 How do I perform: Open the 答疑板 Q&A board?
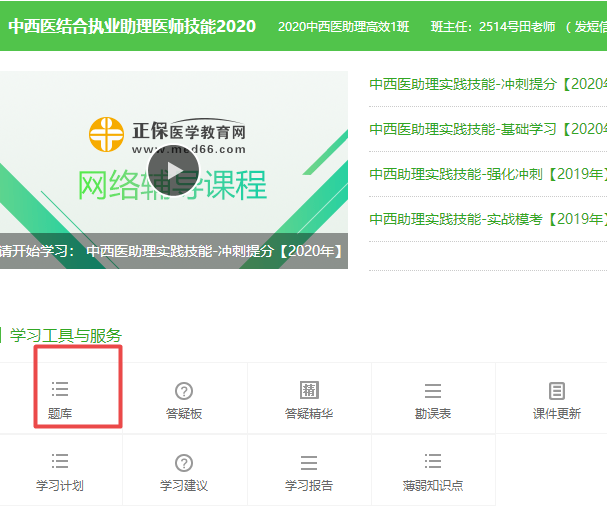pyautogui.click(x=184, y=399)
